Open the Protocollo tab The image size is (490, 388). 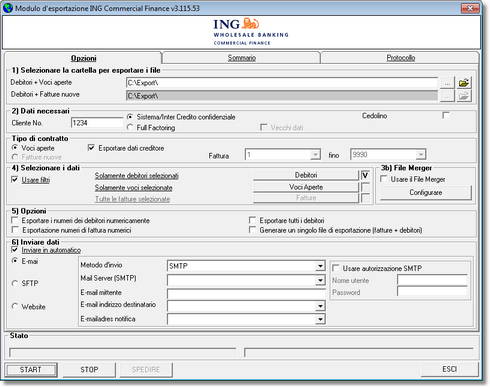point(401,58)
